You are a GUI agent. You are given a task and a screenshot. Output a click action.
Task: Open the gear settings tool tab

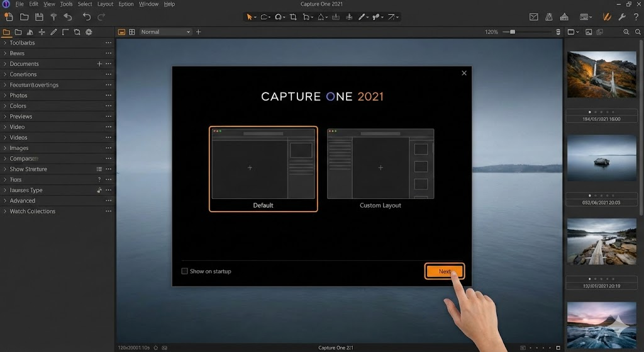(x=89, y=31)
